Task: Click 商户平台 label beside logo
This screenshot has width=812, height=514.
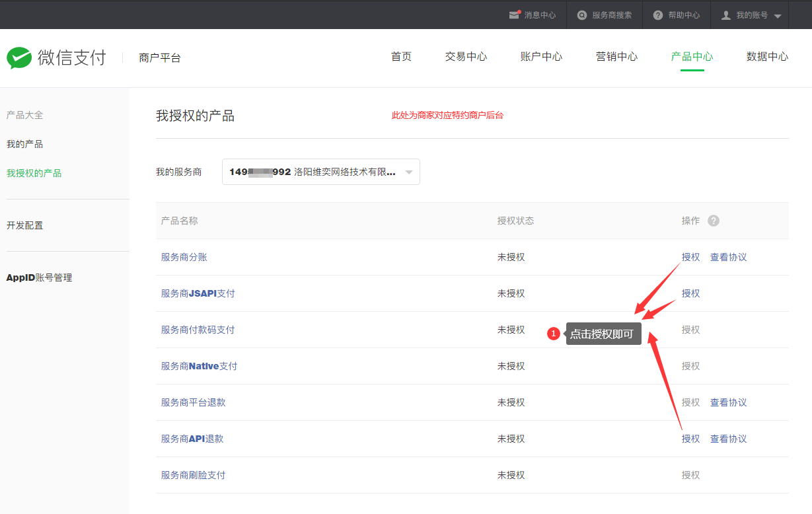Action: (159, 58)
